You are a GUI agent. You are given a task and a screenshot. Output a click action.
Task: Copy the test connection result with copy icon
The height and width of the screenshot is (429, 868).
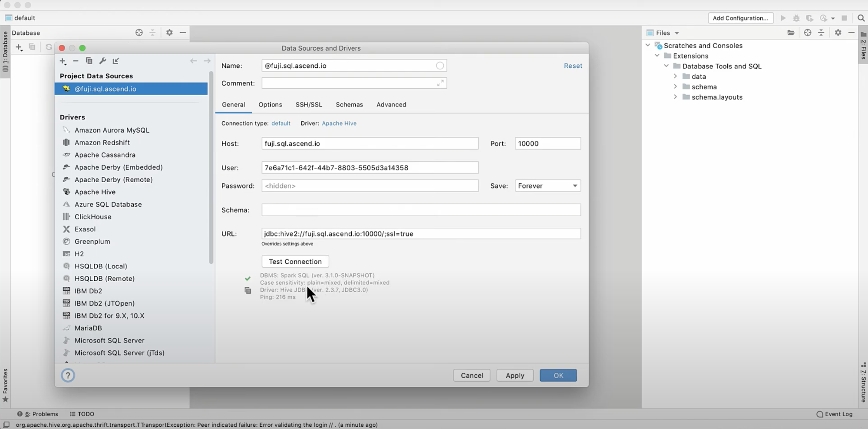(x=248, y=290)
